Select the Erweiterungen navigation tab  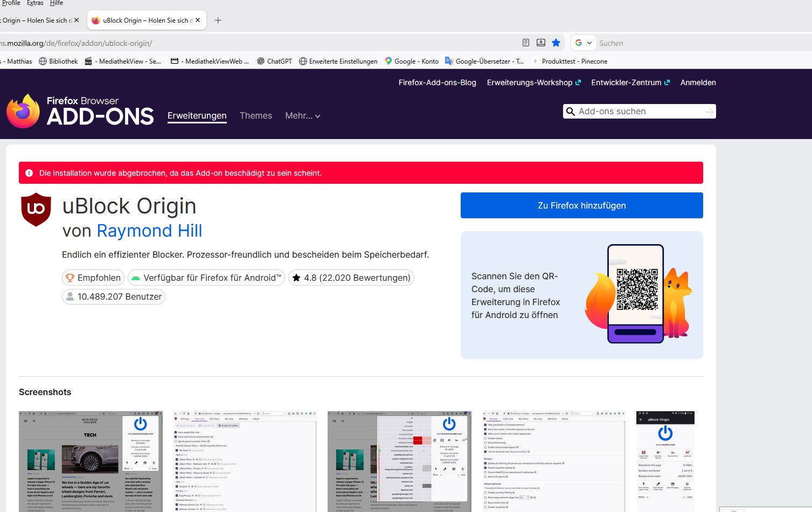pyautogui.click(x=197, y=116)
